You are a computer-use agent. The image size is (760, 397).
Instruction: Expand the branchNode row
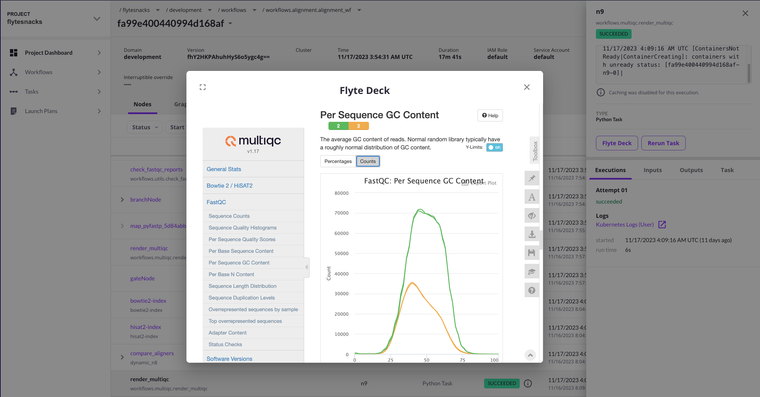coord(122,200)
